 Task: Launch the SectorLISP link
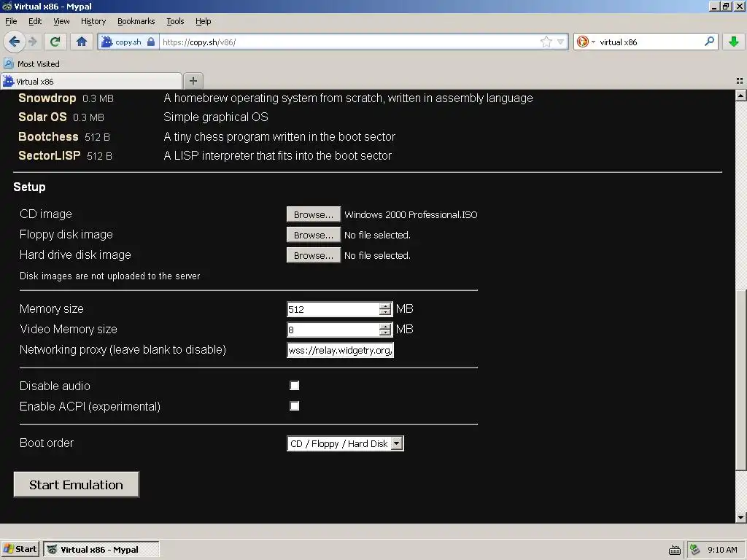[49, 156]
